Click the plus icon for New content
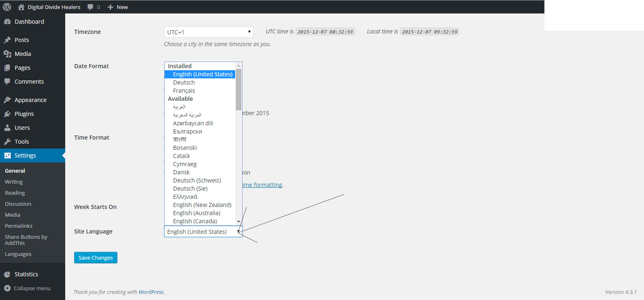The width and height of the screenshot is (644, 300). (x=110, y=7)
